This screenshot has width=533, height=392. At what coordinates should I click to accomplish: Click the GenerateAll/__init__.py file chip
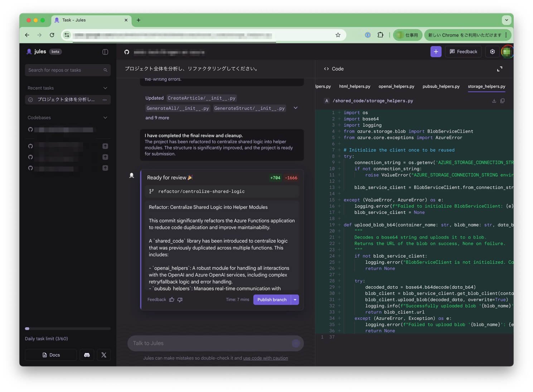(178, 108)
